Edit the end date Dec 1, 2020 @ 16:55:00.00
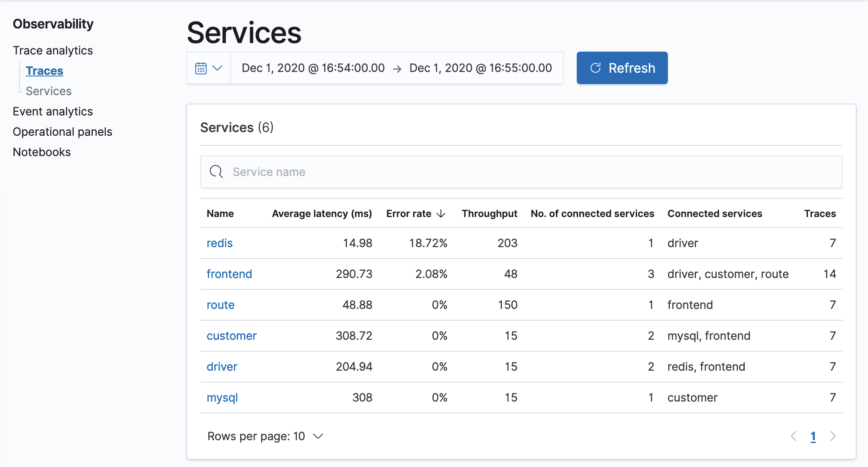Viewport: 868px width, 467px height. pos(481,68)
